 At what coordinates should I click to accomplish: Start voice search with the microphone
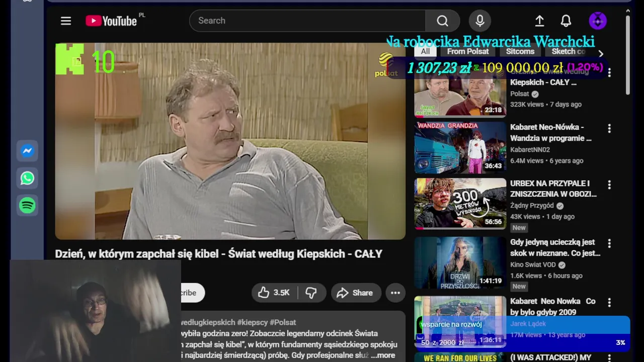[480, 21]
